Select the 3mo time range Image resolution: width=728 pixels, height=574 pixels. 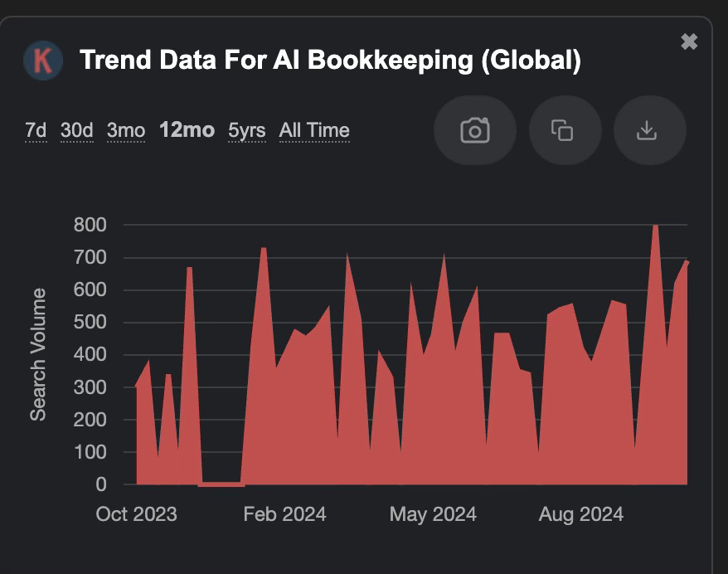(126, 130)
